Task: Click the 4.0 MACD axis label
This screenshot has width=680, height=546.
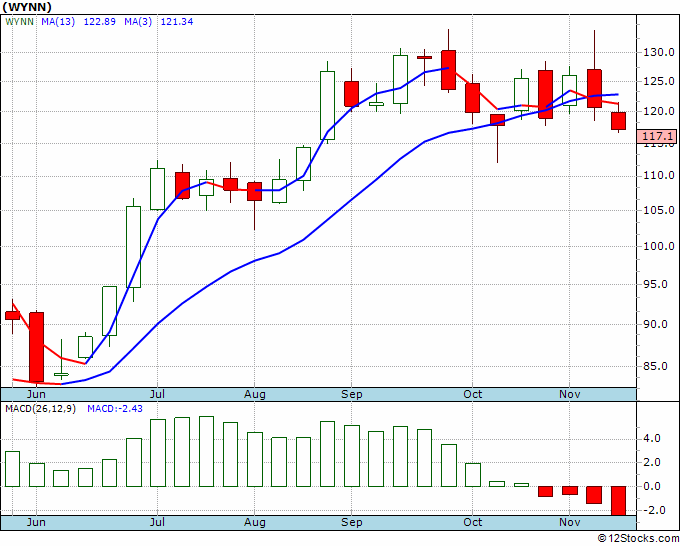Action: coord(652,438)
